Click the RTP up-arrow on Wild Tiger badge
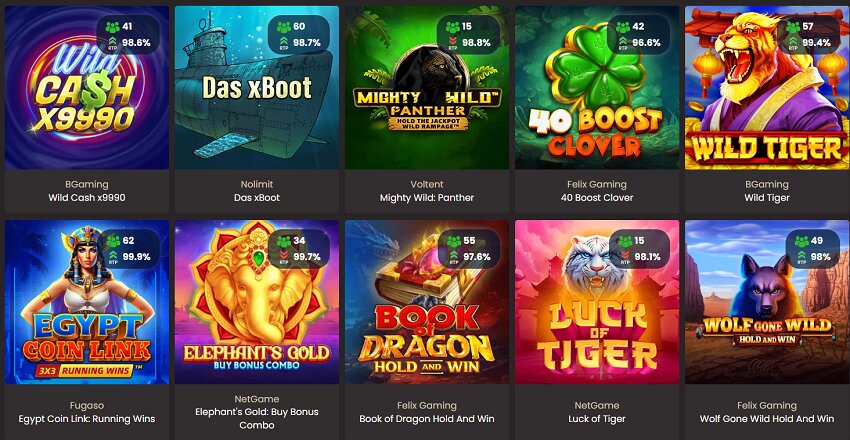Image resolution: width=850 pixels, height=440 pixels. click(793, 41)
